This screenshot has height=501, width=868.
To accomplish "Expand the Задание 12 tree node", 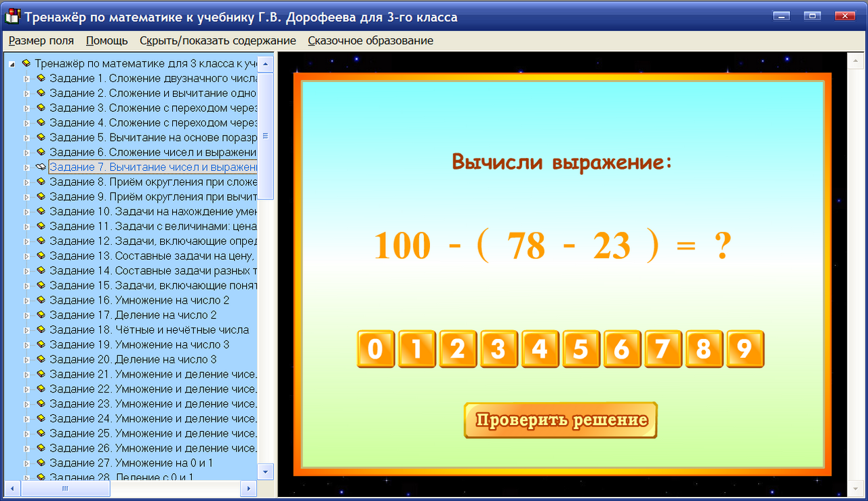I will point(26,242).
